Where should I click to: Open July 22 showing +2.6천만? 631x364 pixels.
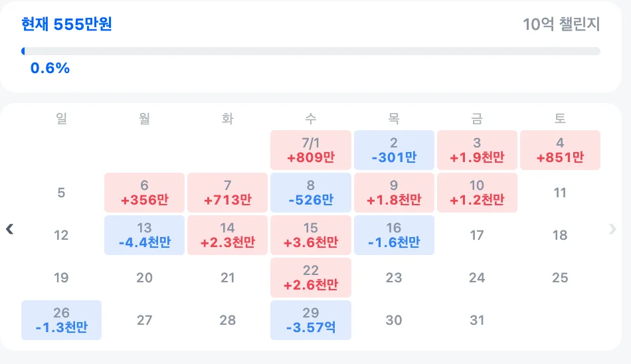pyautogui.click(x=311, y=278)
